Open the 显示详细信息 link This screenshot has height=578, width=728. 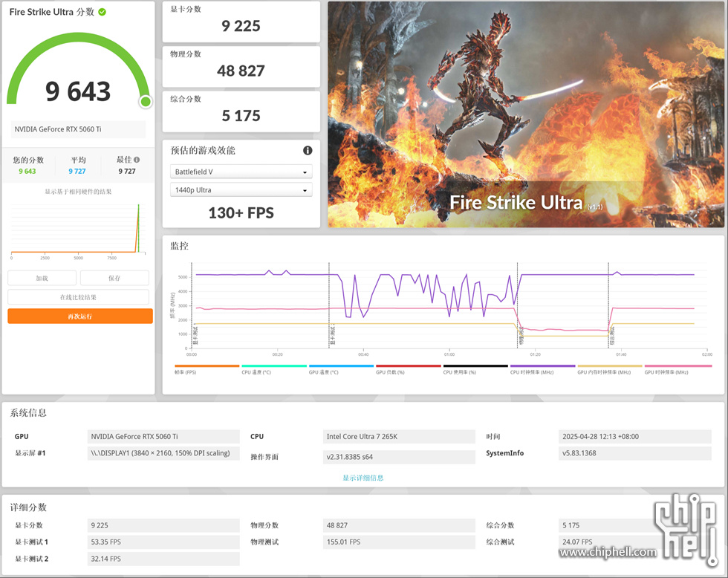coord(363,478)
